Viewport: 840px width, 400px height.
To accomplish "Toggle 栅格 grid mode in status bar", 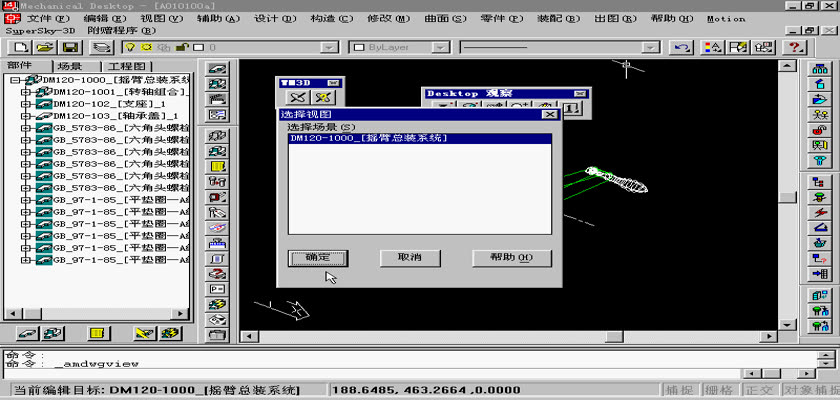I will pyautogui.click(x=718, y=390).
